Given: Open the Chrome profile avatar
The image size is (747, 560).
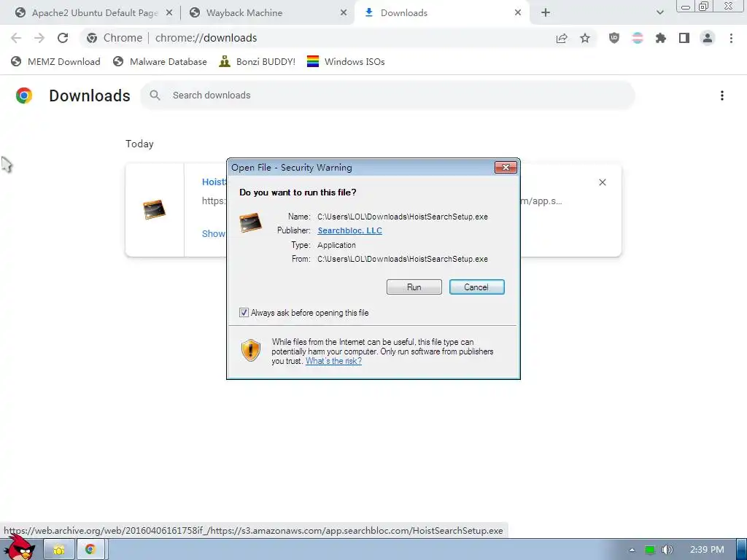Looking at the screenshot, I should tap(708, 38).
